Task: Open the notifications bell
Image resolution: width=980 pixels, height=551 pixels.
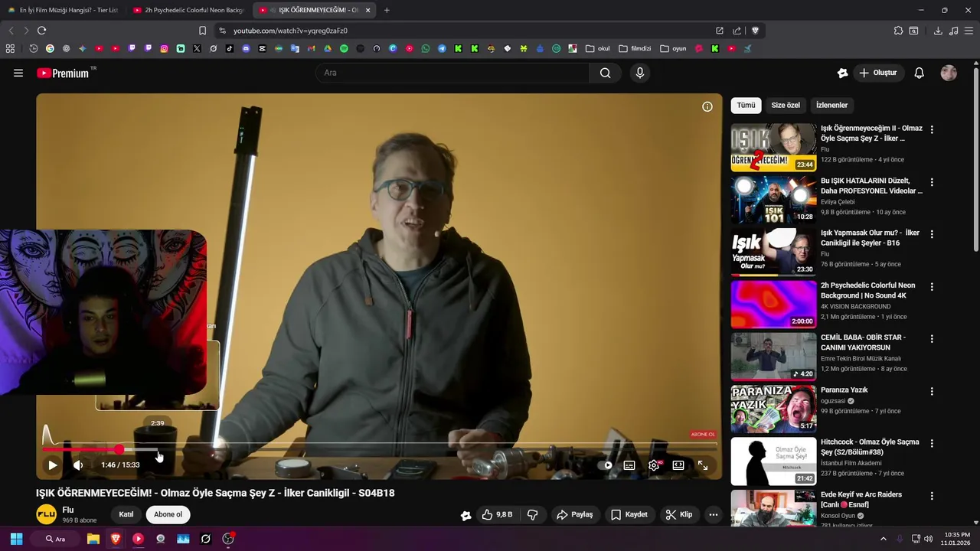Action: pos(919,73)
